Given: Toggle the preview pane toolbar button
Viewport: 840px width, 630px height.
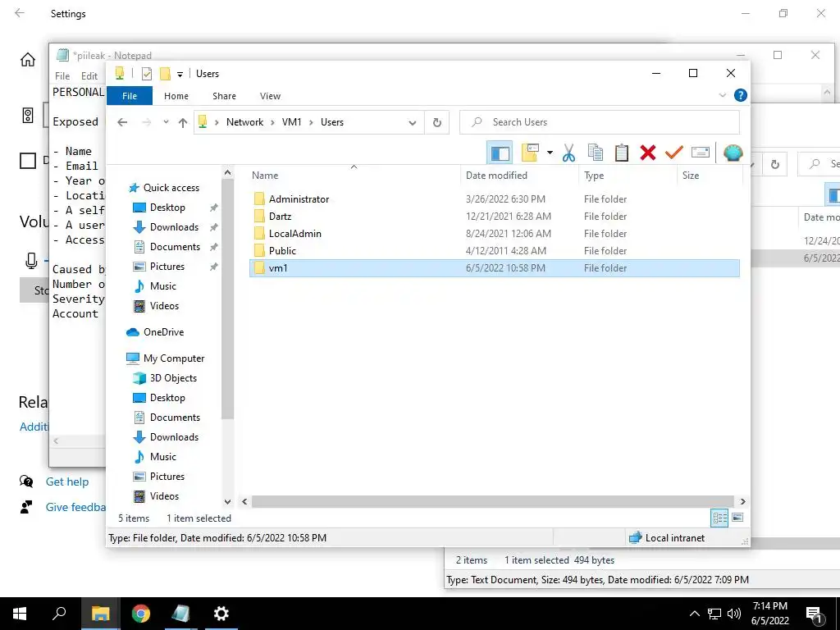Looking at the screenshot, I should click(500, 153).
